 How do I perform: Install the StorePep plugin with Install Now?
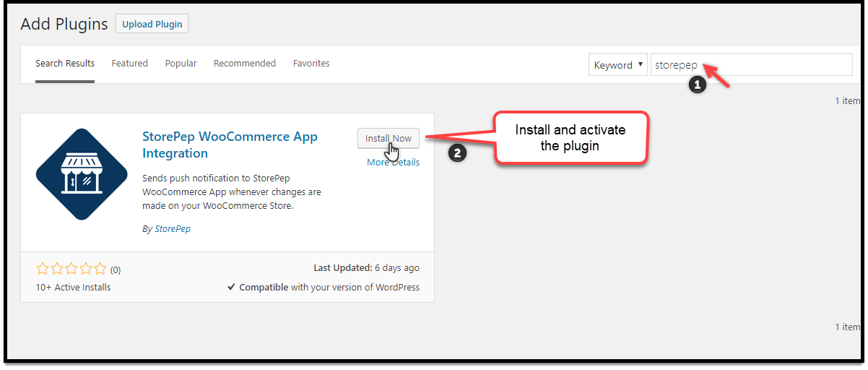click(389, 138)
